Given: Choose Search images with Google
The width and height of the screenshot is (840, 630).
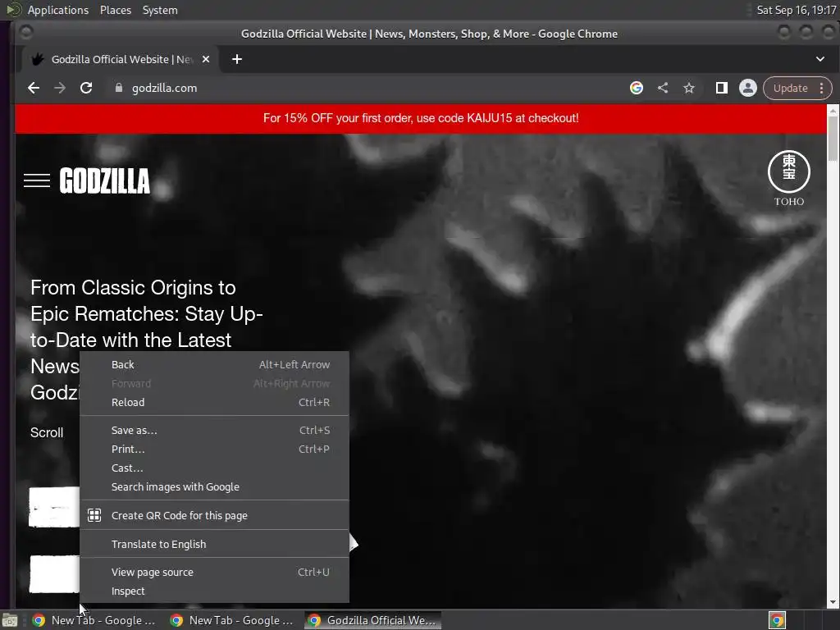Looking at the screenshot, I should (x=214, y=487).
